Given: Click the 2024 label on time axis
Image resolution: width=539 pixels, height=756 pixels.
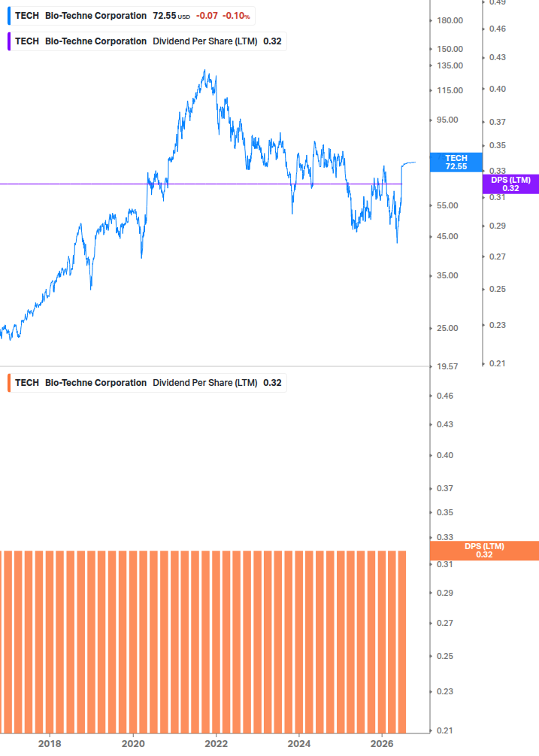Looking at the screenshot, I should [x=299, y=744].
